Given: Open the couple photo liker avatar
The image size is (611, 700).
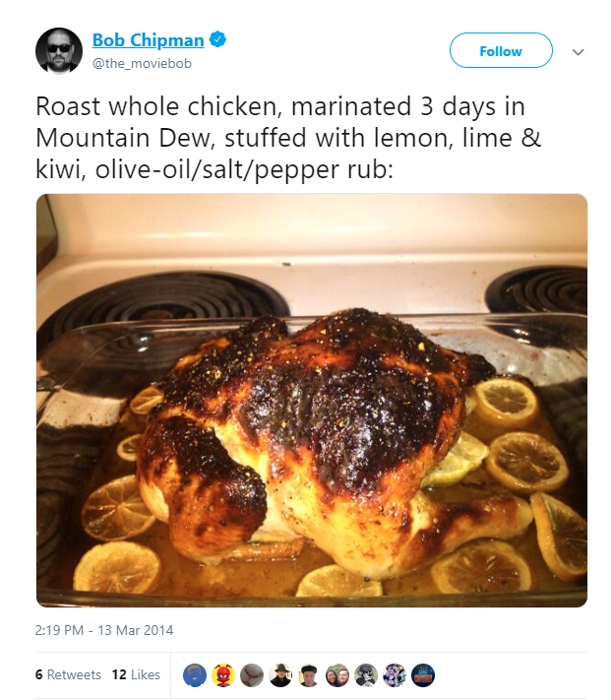Looking at the screenshot, I should point(337,675).
